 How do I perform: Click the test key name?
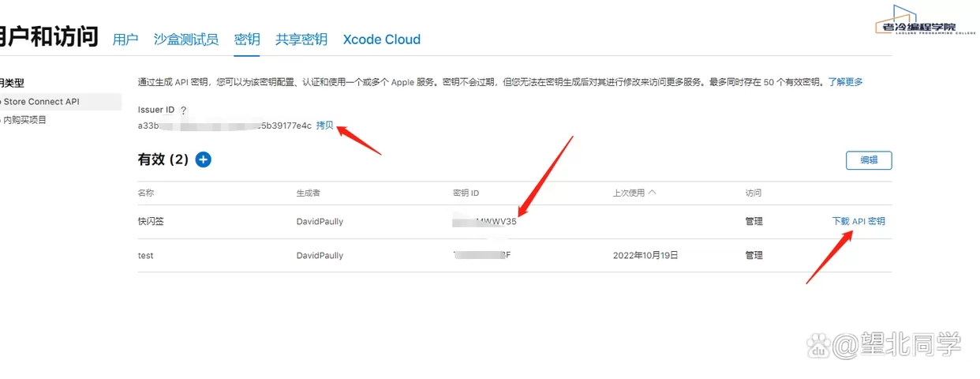145,256
